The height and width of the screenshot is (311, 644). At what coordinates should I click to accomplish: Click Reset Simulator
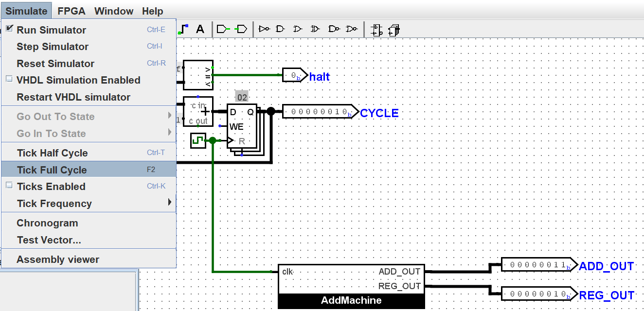[55, 63]
